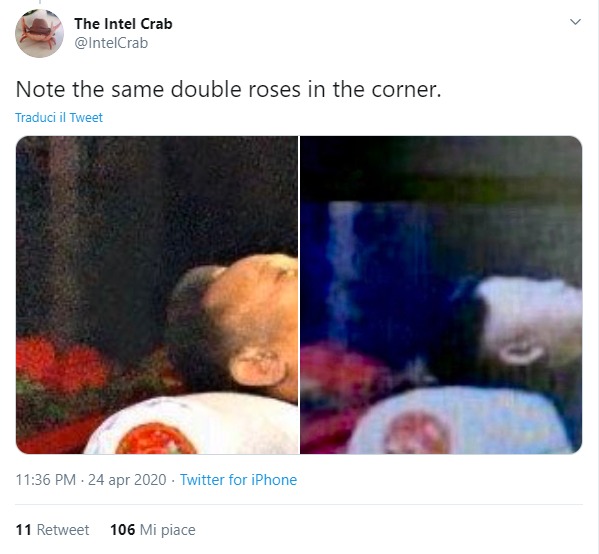Click the number 106 in likes
Image resolution: width=599 pixels, height=554 pixels.
(x=122, y=530)
